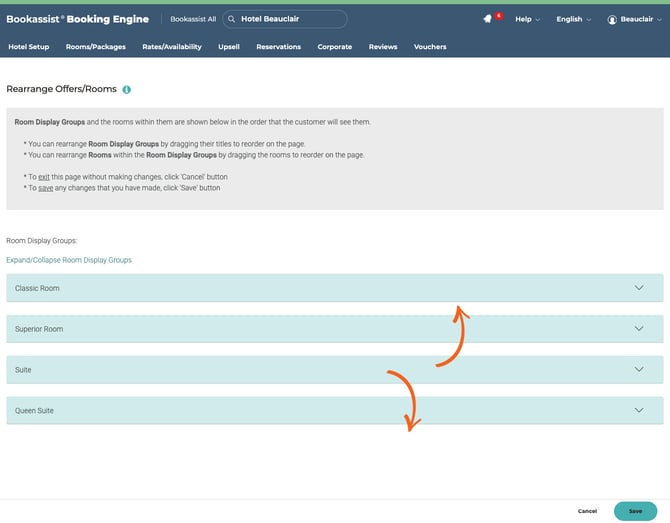This screenshot has height=523, width=670.
Task: Click Expand/Collapse Room Display Groups link
Action: coord(69,260)
